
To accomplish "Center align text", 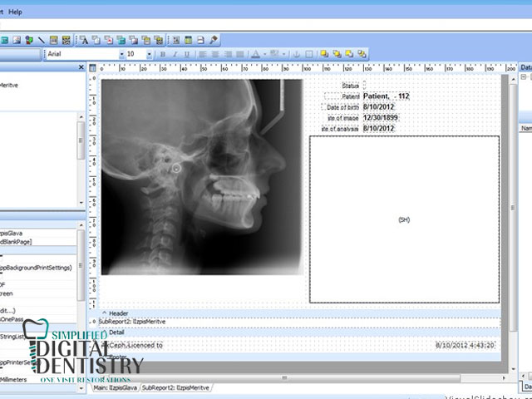I will click(x=215, y=54).
